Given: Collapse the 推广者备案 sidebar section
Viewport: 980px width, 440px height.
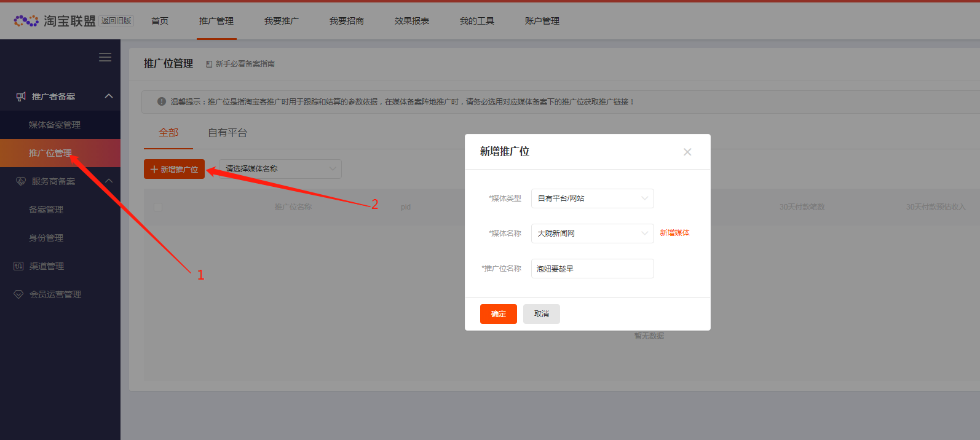Looking at the screenshot, I should (109, 96).
